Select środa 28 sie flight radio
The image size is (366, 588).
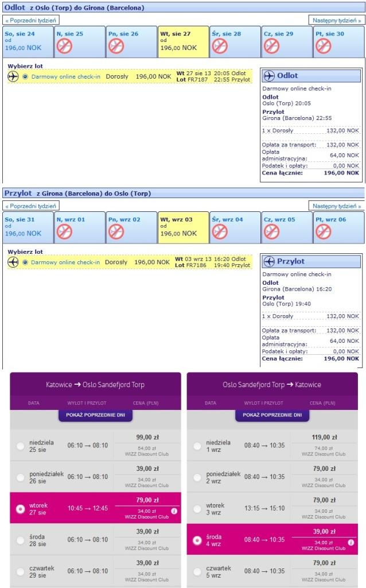[x=20, y=540]
